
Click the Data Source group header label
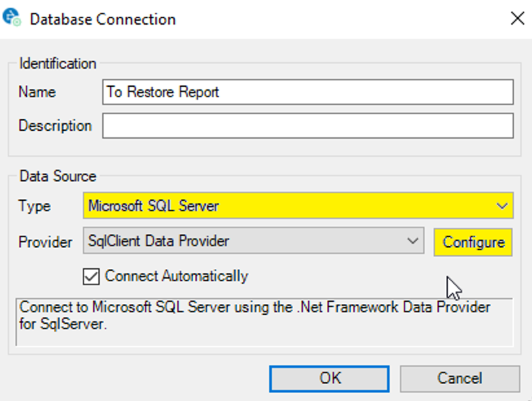point(58,176)
